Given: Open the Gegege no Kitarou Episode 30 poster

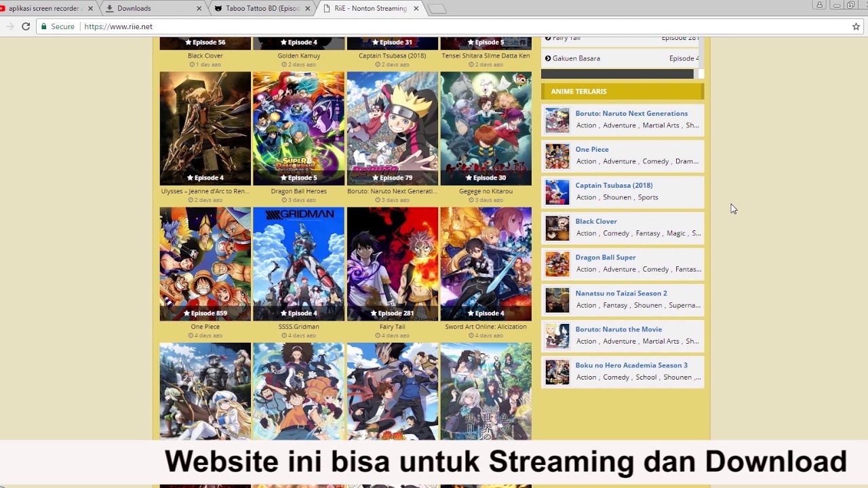Looking at the screenshot, I should coord(486,129).
